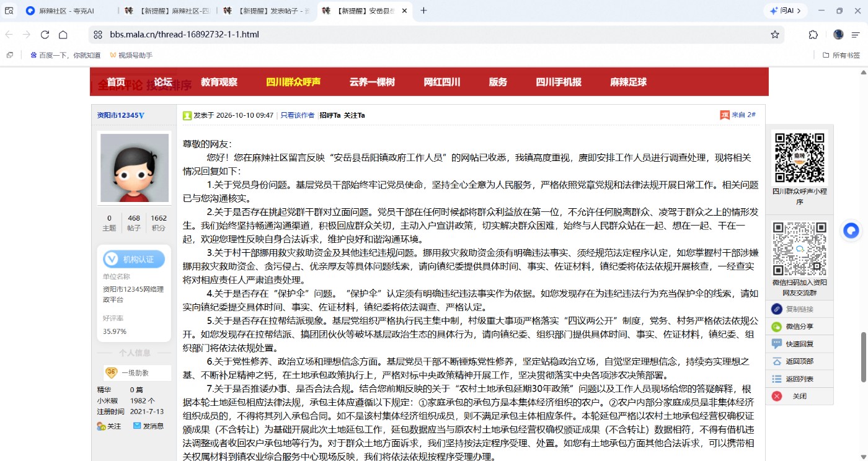Go to the 四川群众呼声 section
The image size is (868, 461).
point(293,82)
